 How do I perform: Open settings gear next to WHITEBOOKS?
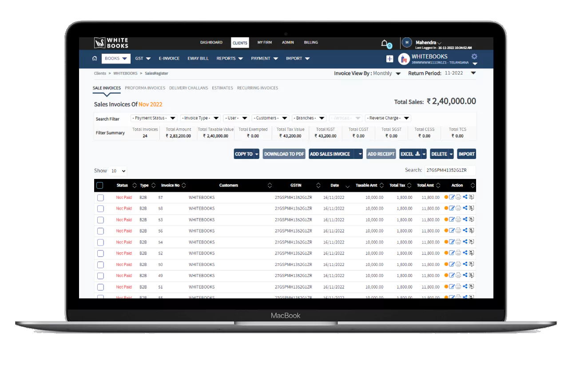click(x=474, y=56)
